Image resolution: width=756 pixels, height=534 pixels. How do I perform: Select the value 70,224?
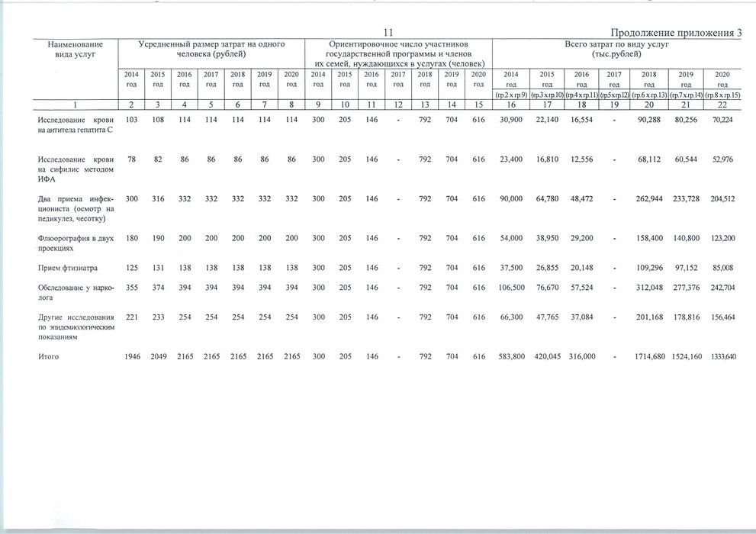pos(722,120)
